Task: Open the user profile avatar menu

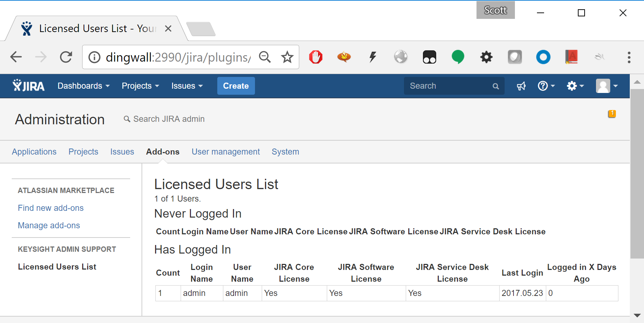Action: 607,86
